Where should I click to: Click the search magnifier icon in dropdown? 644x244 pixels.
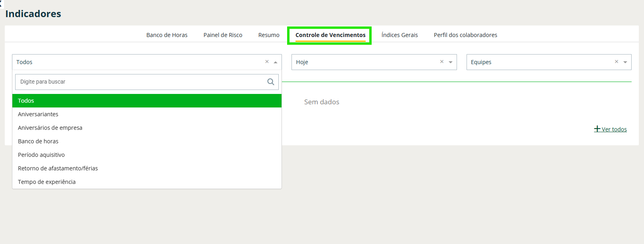(271, 82)
